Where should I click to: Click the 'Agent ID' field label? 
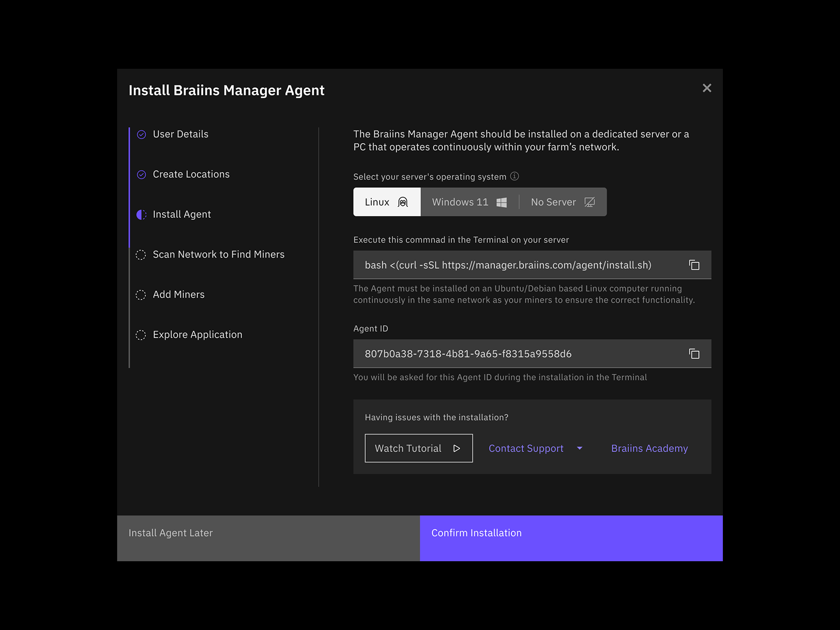371,329
